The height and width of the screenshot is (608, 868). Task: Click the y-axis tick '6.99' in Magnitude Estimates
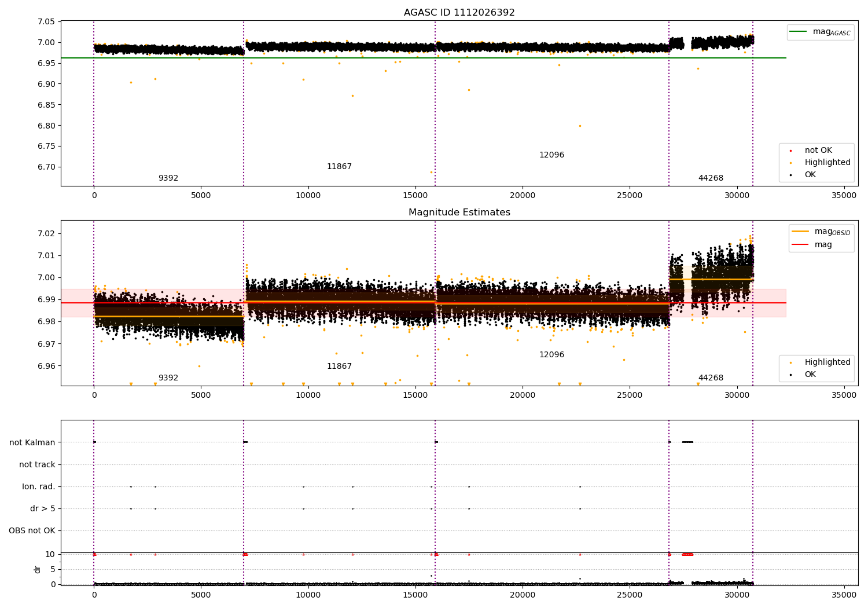[x=47, y=300]
